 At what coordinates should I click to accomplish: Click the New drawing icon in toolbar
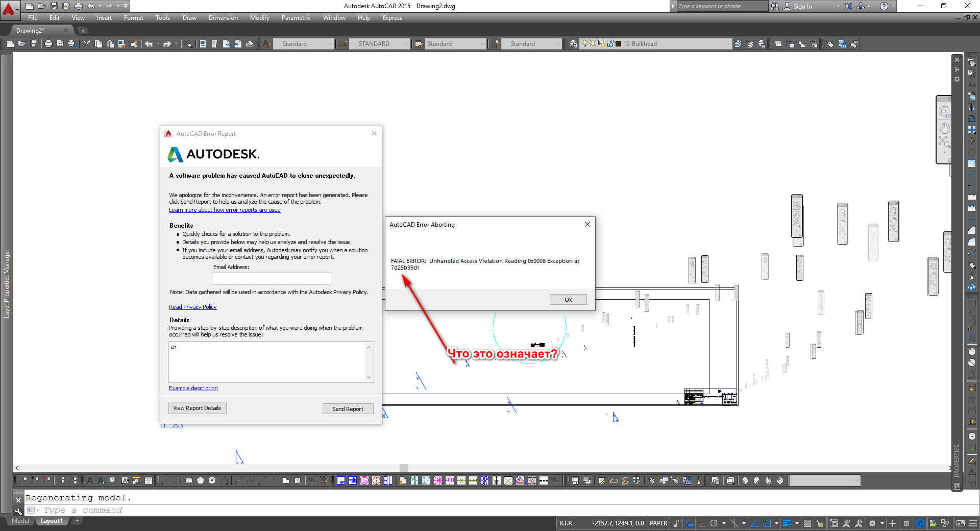(10, 44)
